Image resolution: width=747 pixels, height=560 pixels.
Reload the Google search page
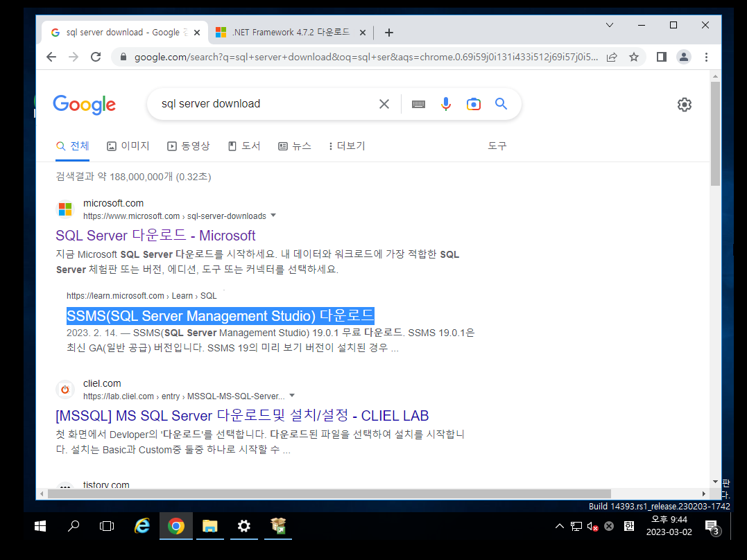click(x=96, y=57)
